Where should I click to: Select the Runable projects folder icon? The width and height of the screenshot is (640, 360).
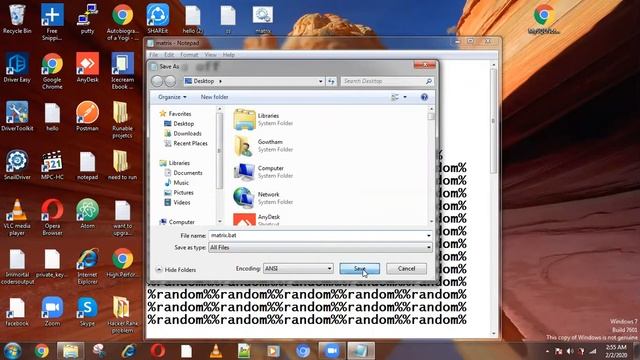click(x=122, y=119)
